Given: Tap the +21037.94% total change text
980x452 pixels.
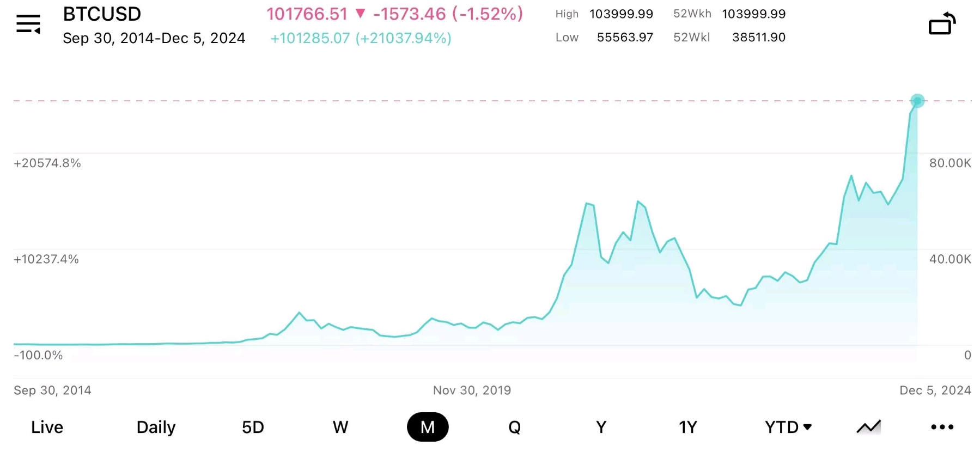Looking at the screenshot, I should point(404,38).
